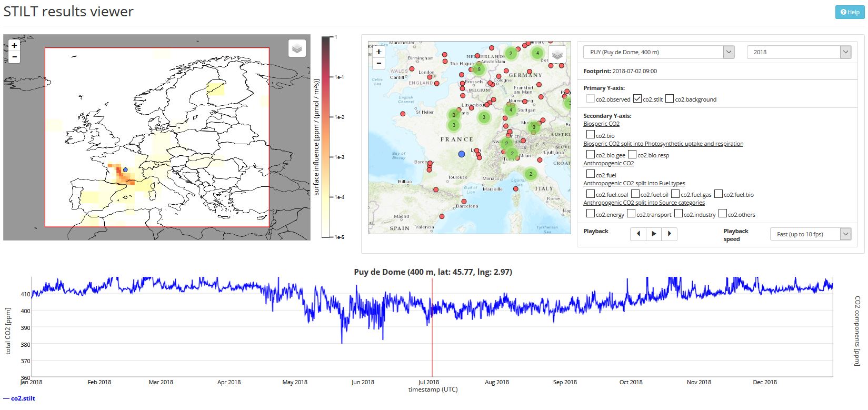Click station cluster 2 near Rome in Italy
This screenshot has width=868, height=410.
click(x=531, y=174)
